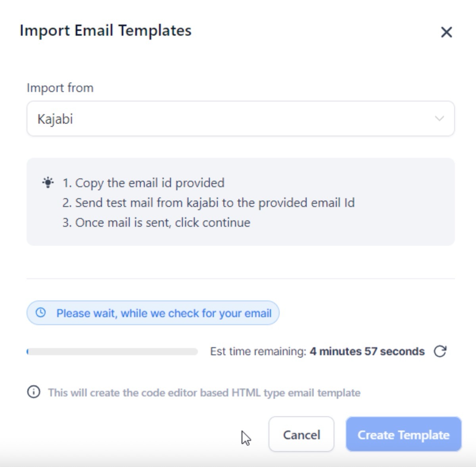
Task: Click the info circle icon
Action: tap(34, 392)
